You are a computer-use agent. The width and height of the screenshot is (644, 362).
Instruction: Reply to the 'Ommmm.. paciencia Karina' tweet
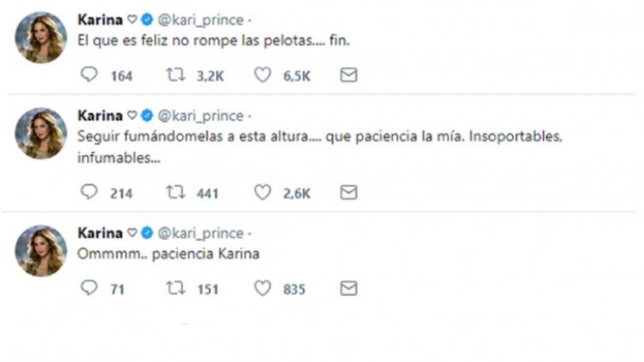pyautogui.click(x=89, y=288)
